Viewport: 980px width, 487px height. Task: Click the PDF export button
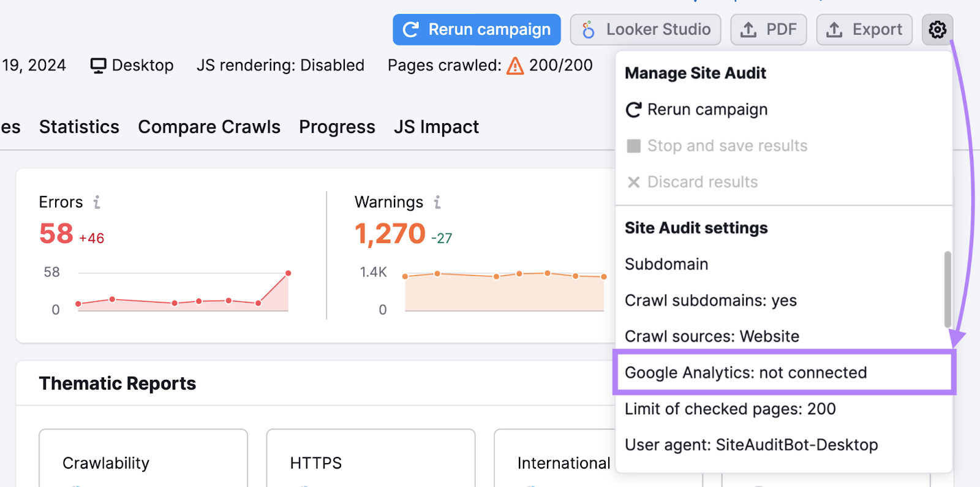coord(768,29)
